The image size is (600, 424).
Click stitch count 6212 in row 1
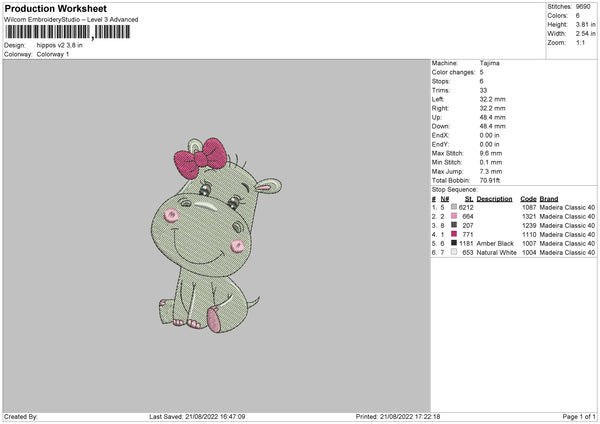(x=466, y=207)
